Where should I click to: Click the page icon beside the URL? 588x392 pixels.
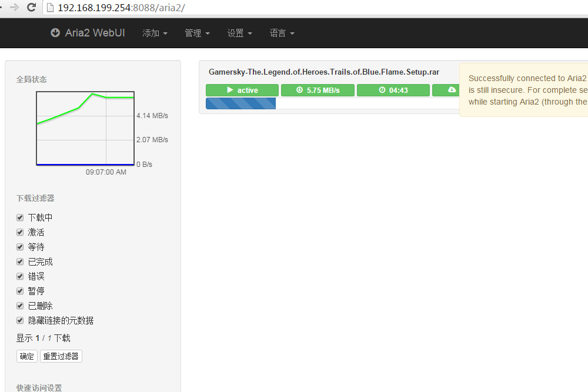click(x=50, y=8)
